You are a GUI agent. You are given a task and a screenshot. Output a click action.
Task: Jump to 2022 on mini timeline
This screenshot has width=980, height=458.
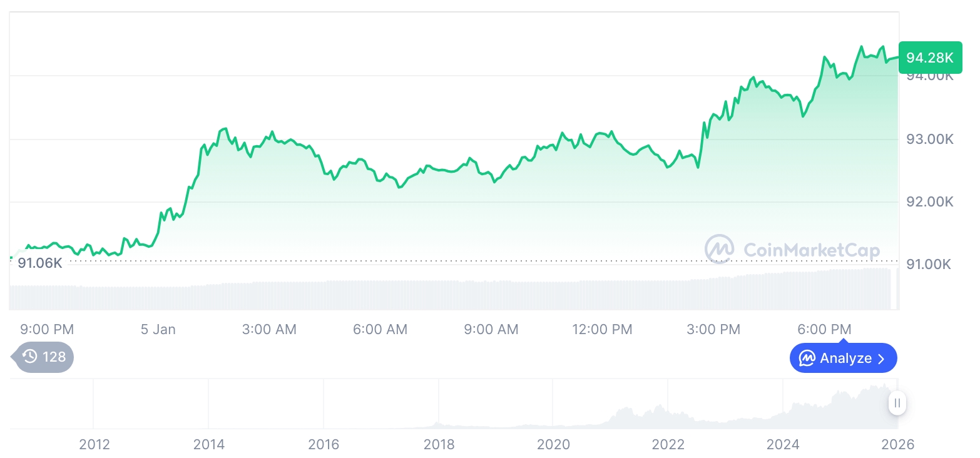(668, 444)
